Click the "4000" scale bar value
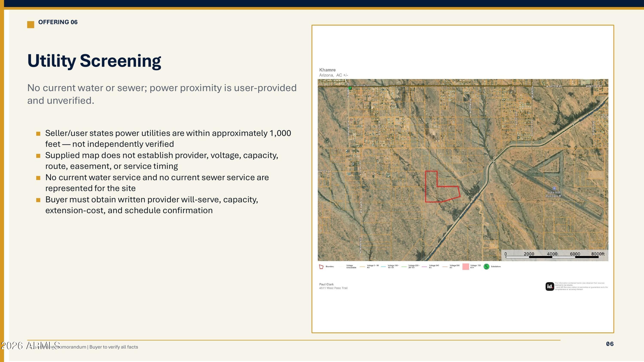Screen dimensions: 644x362 552,254
